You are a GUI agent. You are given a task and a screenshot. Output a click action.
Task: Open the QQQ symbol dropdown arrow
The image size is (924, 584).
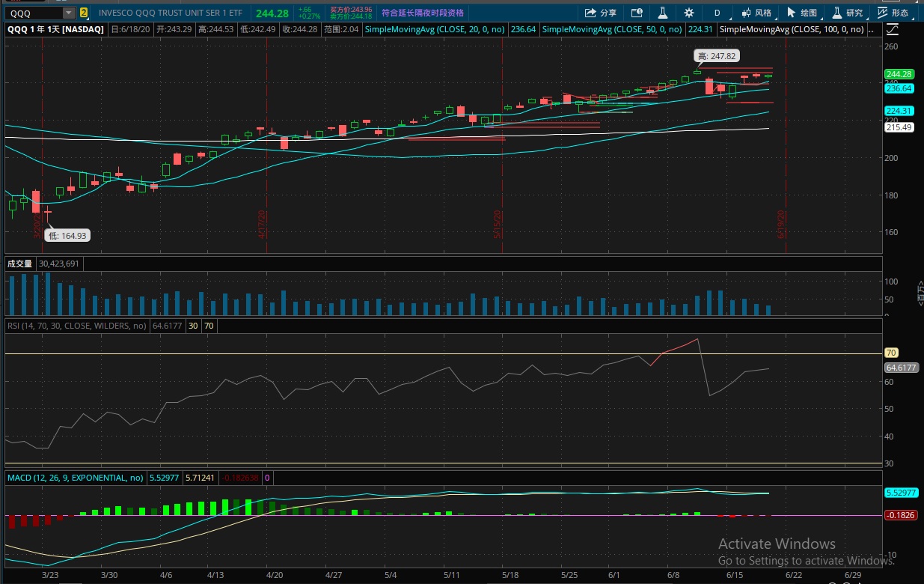(x=69, y=13)
